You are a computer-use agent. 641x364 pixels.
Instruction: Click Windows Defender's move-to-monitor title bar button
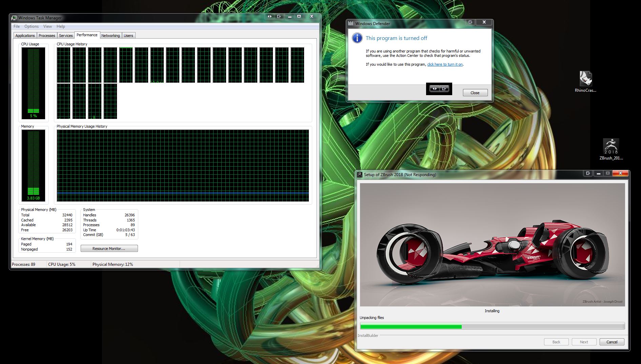click(x=470, y=22)
